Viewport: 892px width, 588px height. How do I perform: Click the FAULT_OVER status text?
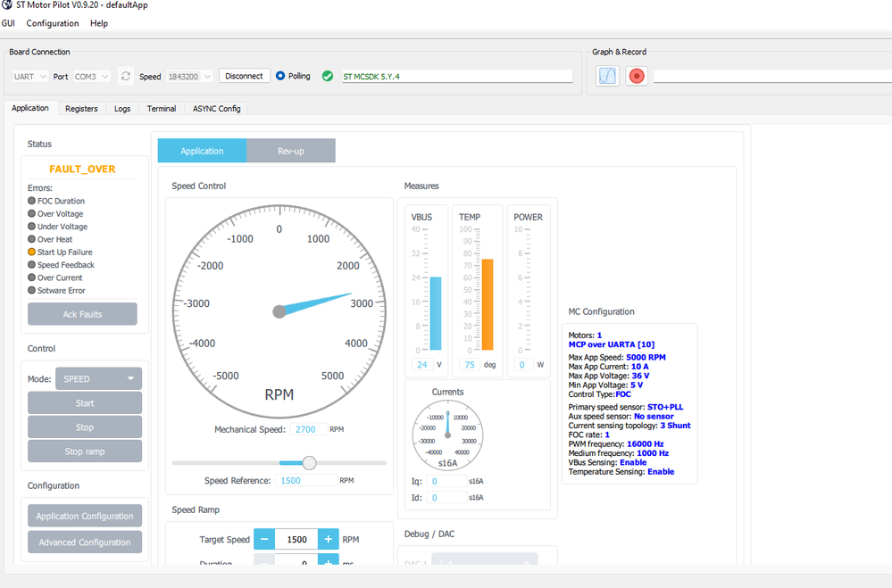pyautogui.click(x=82, y=169)
